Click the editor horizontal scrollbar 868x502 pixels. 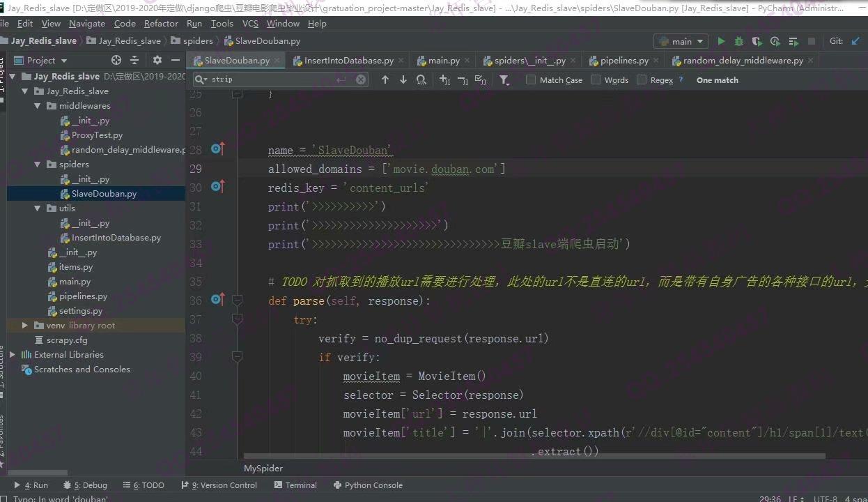[x=534, y=457]
